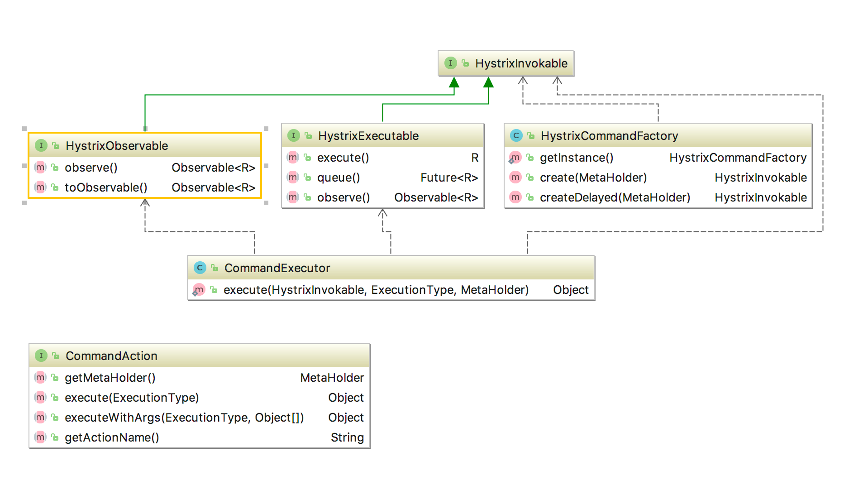
Task: Click the executeWithArgs(ExecutionType, Object[]) method name
Action: [184, 418]
